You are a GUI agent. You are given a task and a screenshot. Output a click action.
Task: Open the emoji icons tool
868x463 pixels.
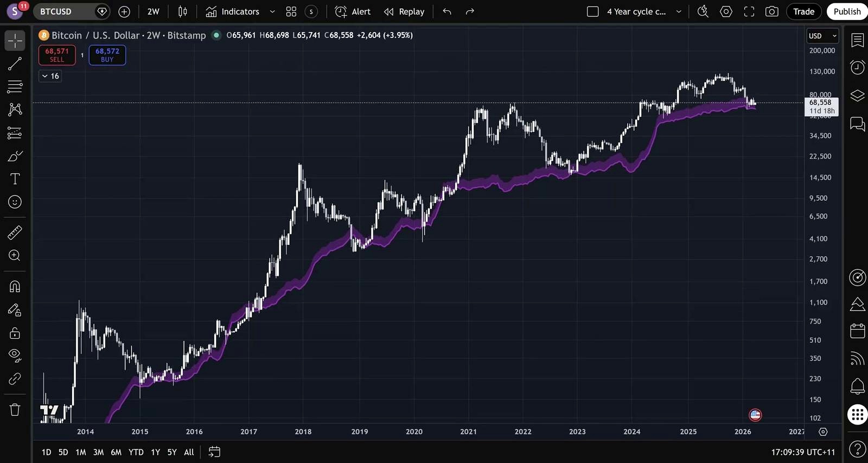click(x=15, y=202)
